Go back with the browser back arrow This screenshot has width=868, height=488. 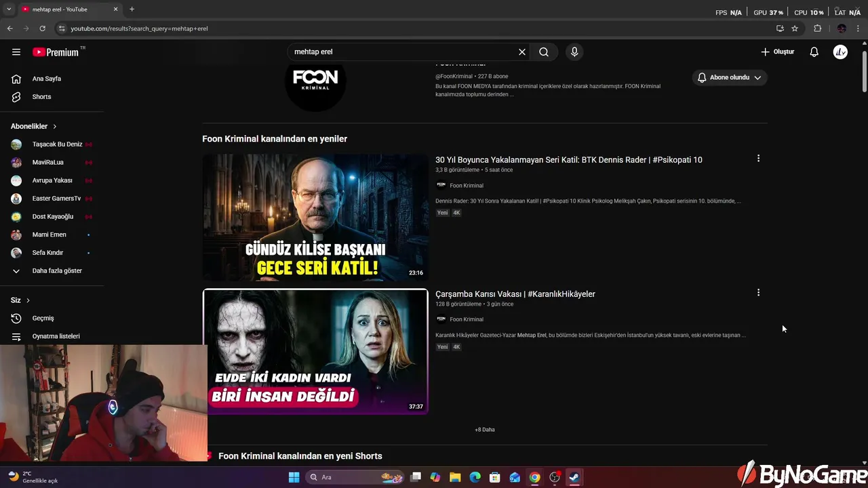tap(9, 28)
